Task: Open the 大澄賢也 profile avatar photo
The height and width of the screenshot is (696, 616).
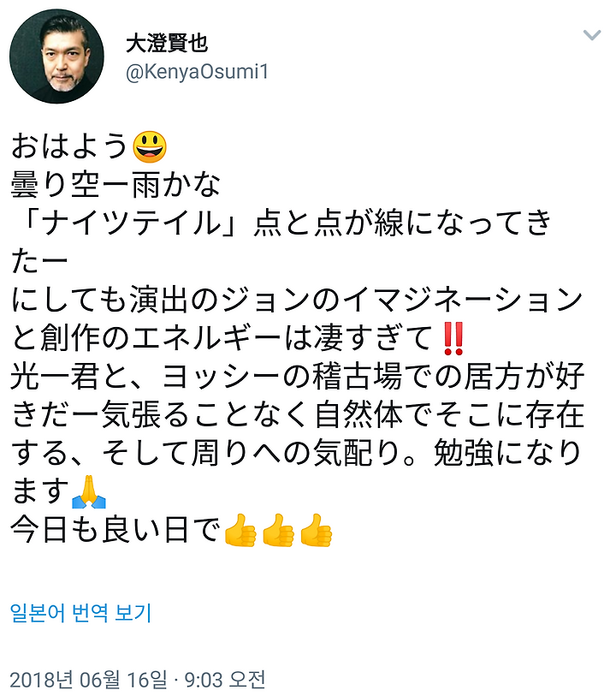Action: coord(56,57)
